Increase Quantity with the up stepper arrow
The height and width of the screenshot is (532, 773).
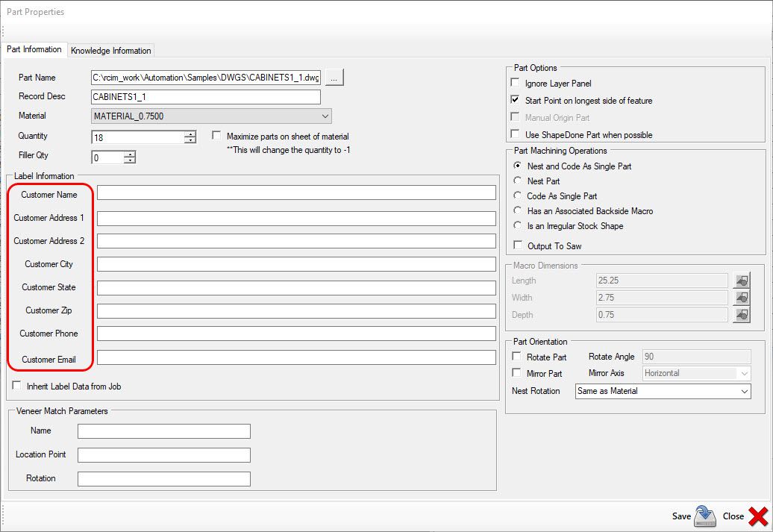tap(190, 134)
